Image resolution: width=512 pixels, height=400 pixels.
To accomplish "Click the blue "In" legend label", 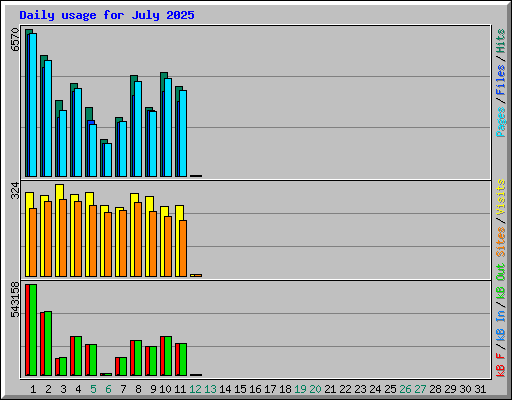I will (501, 316).
